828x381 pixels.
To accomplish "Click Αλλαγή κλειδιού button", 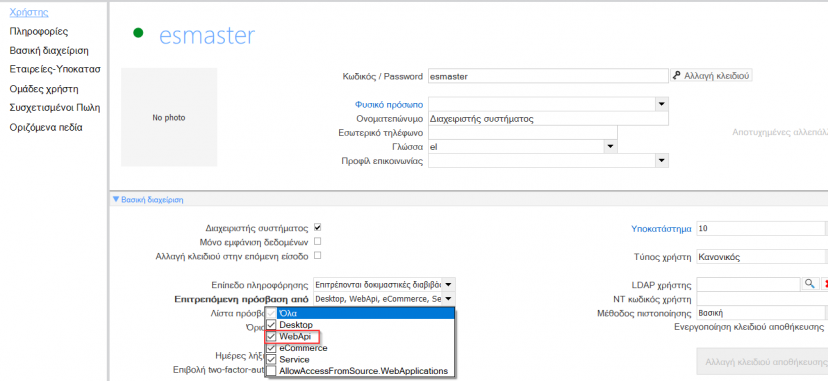I will [x=711, y=76].
